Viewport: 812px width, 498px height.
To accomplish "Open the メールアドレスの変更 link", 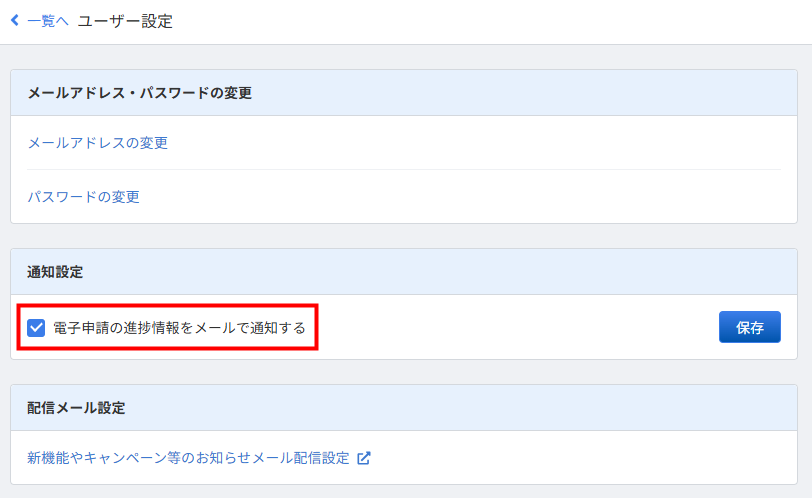I will tap(97, 143).
